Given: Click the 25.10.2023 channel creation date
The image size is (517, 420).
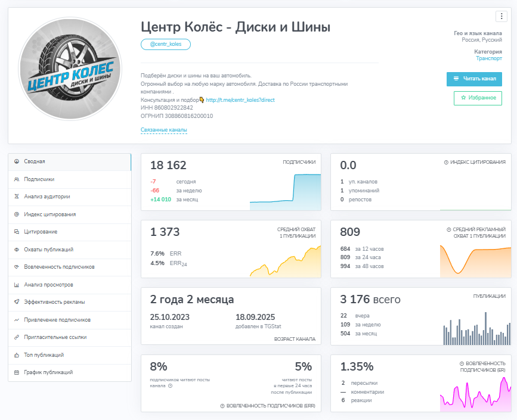Looking at the screenshot, I should click(x=169, y=317).
